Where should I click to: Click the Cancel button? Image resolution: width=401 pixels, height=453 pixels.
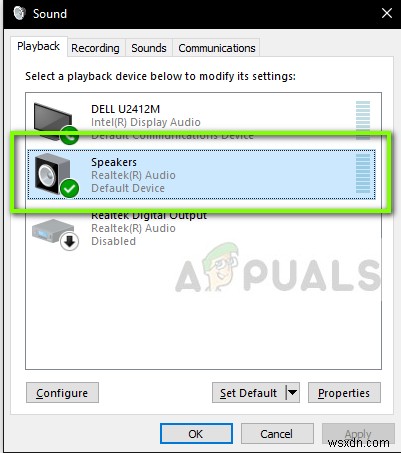pos(277,434)
